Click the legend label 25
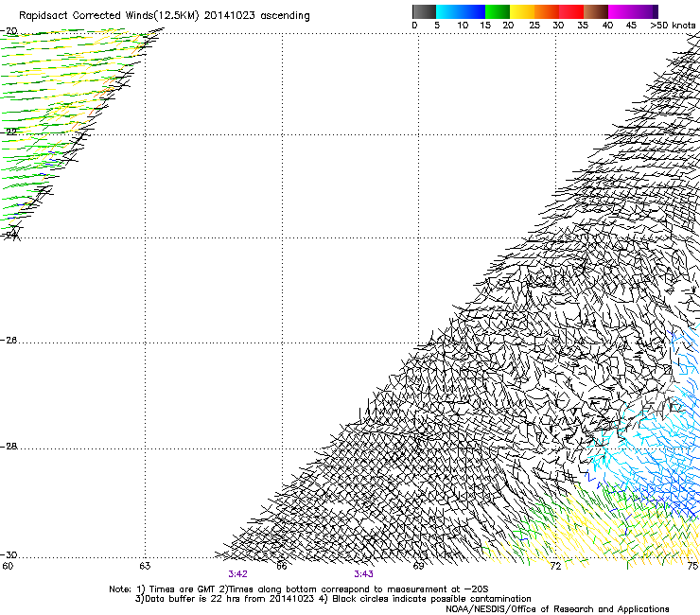Screen dimensions: 700x615 click(534, 26)
